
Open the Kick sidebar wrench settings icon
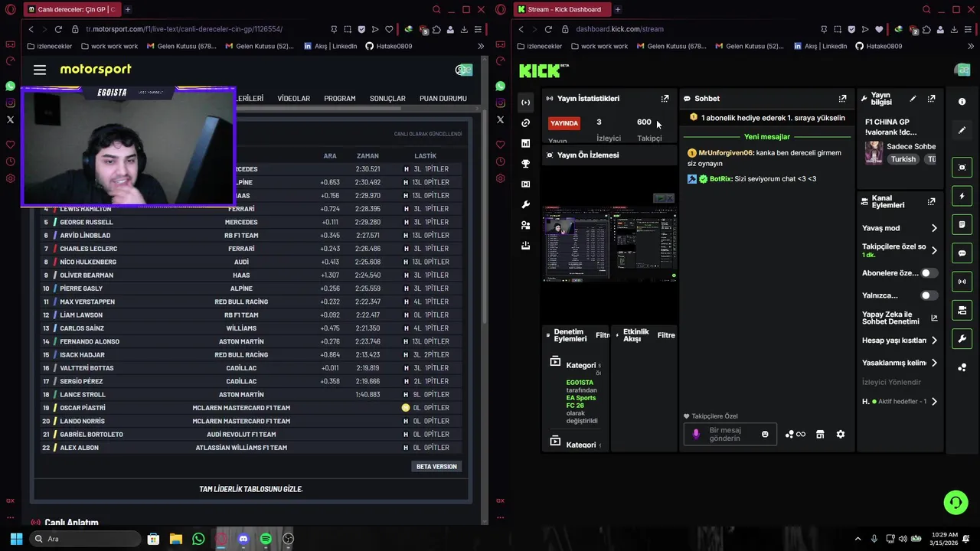[525, 205]
